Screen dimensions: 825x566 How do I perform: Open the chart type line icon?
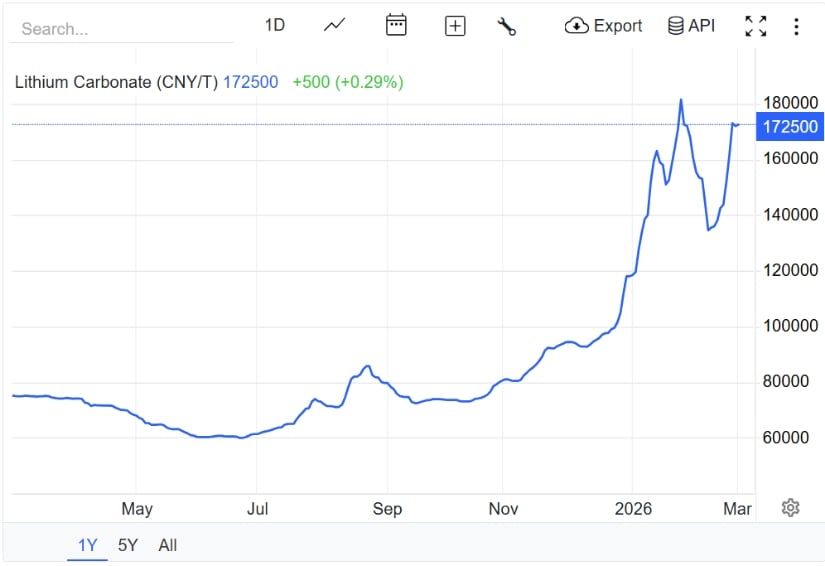click(334, 26)
